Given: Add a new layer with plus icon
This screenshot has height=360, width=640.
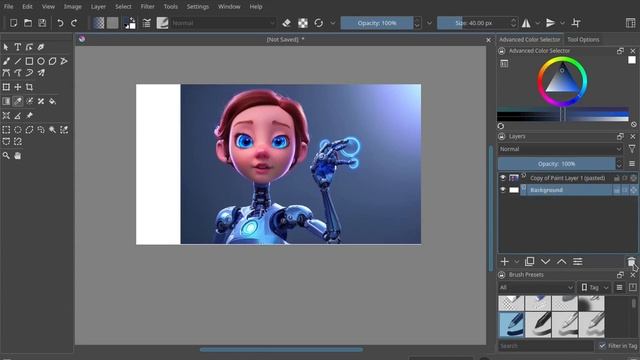Looking at the screenshot, I should (x=504, y=262).
